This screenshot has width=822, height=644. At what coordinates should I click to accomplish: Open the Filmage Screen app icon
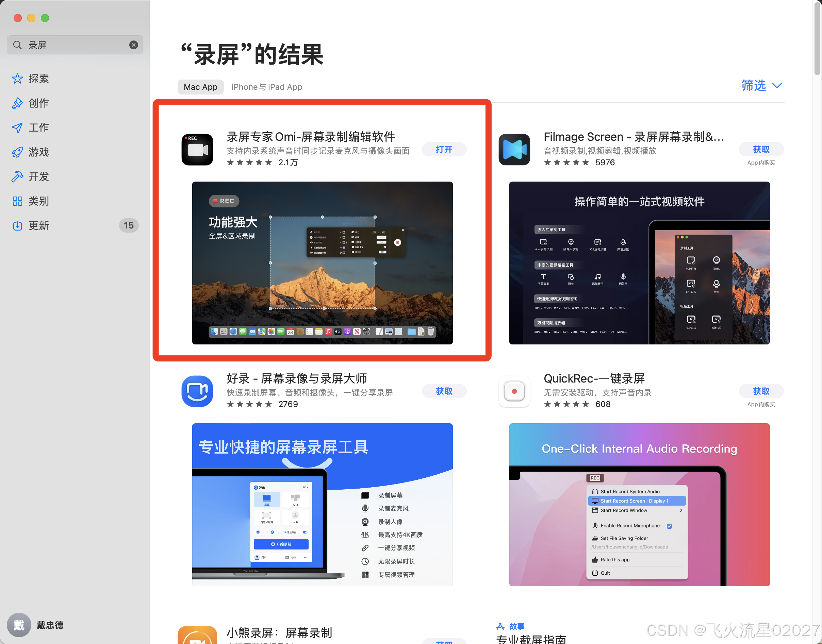click(514, 149)
